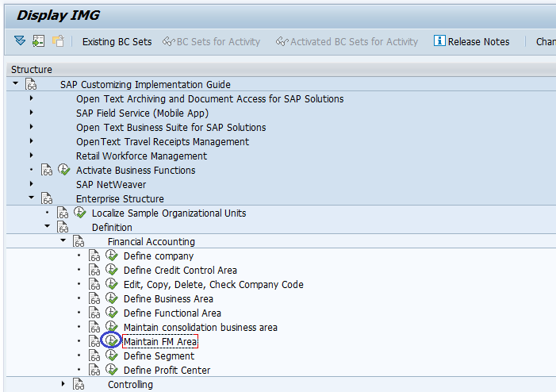The width and height of the screenshot is (556, 392).
Task: Select Define company tree entry
Action: [x=159, y=256]
